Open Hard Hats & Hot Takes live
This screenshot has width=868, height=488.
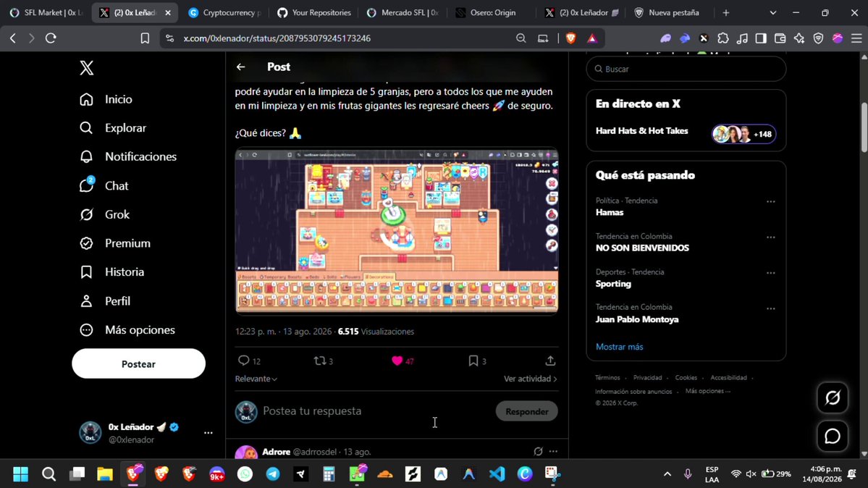click(x=686, y=132)
